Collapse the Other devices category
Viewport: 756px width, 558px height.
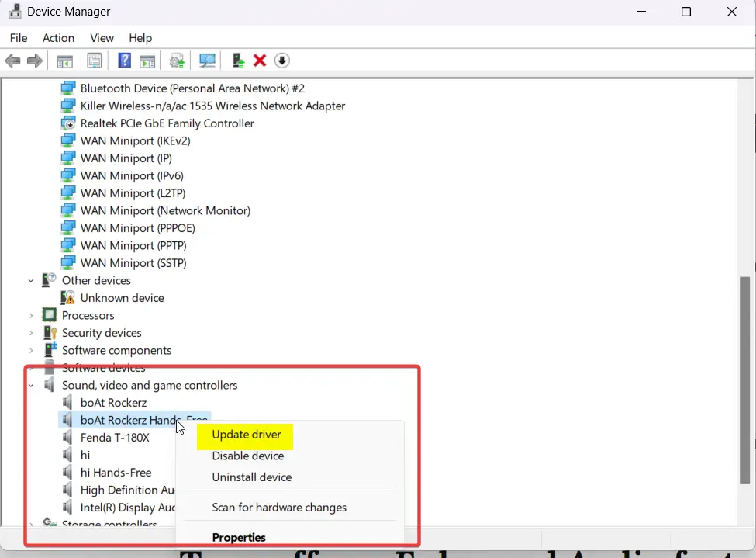pos(31,280)
